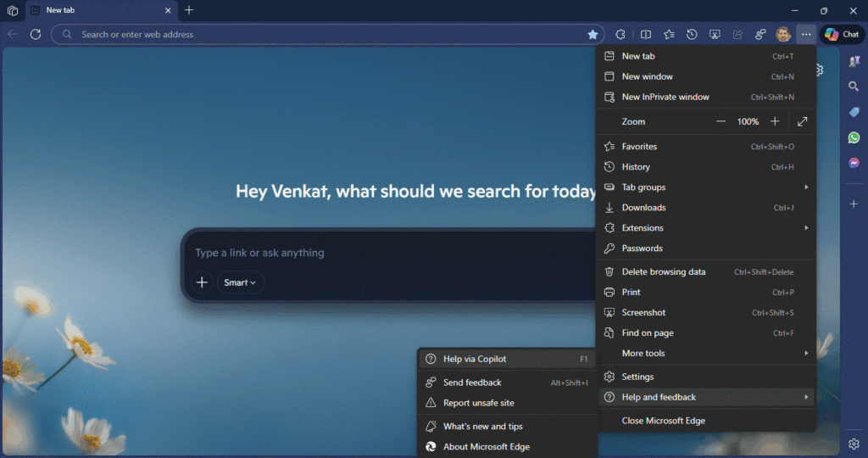
Task: Select New InPrivate window menu item
Action: pos(706,97)
